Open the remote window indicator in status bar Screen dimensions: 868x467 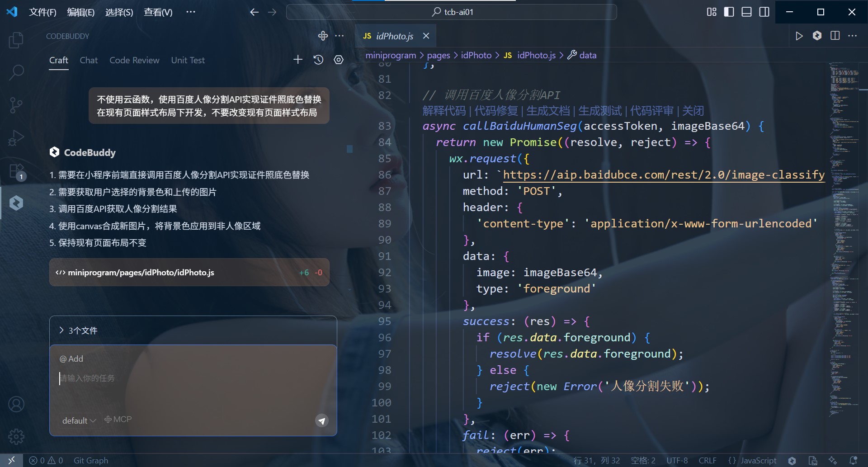[11, 460]
